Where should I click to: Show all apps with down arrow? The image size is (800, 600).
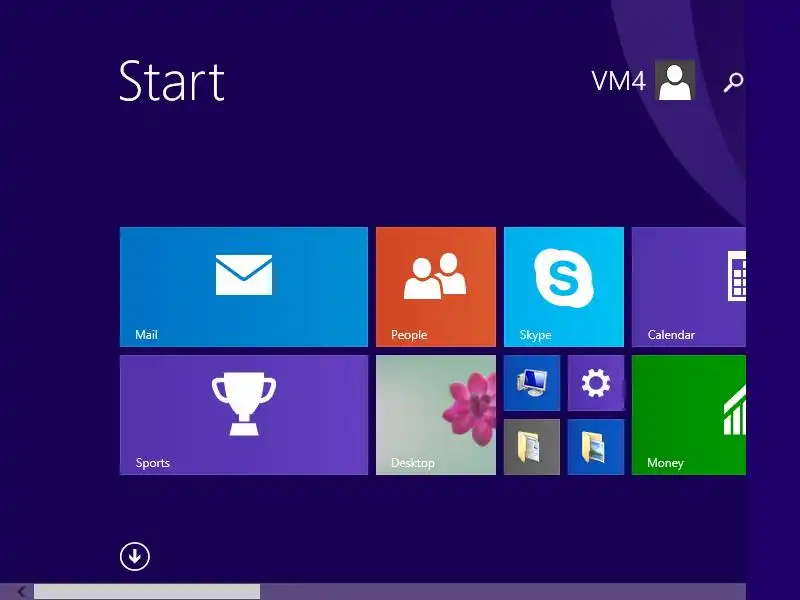[135, 556]
